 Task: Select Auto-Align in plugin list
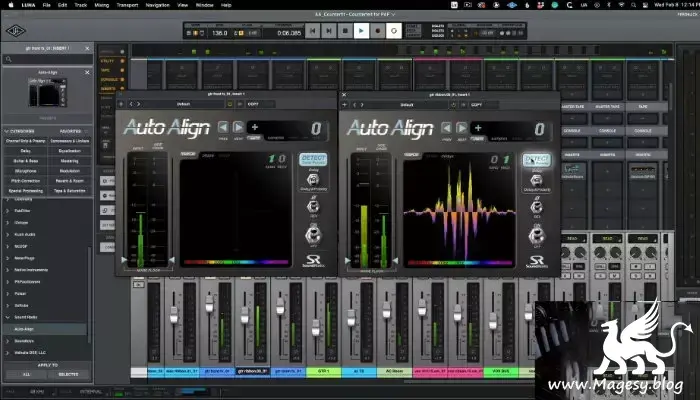point(45,329)
